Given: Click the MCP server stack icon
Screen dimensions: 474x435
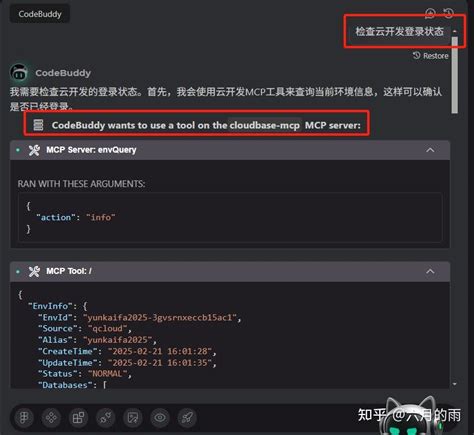Looking at the screenshot, I should (38, 125).
